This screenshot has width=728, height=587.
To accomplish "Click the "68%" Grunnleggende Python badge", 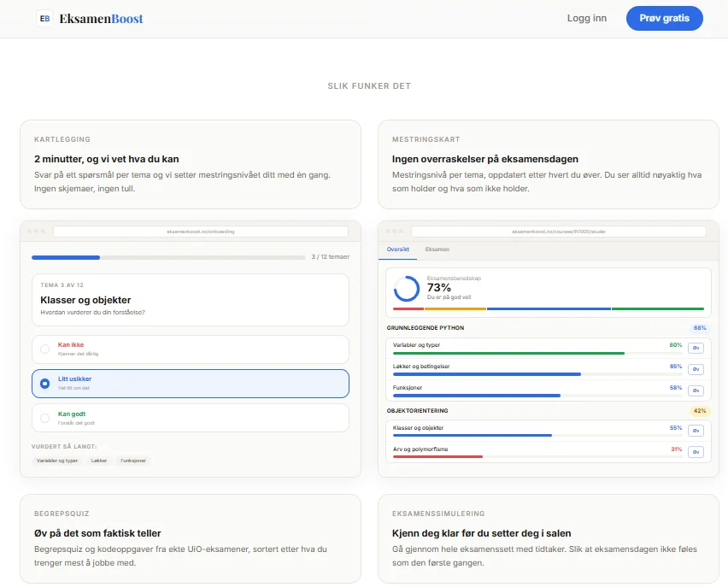I will pyautogui.click(x=700, y=328).
